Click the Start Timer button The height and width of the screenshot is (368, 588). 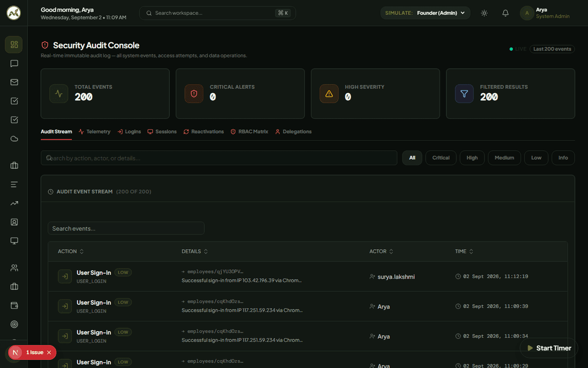click(x=549, y=348)
